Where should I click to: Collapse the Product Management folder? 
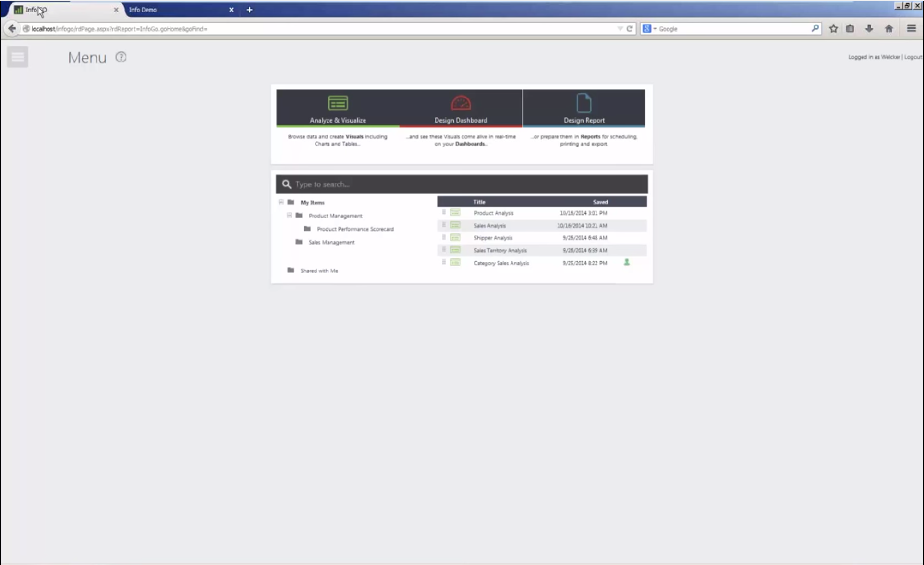pyautogui.click(x=289, y=215)
